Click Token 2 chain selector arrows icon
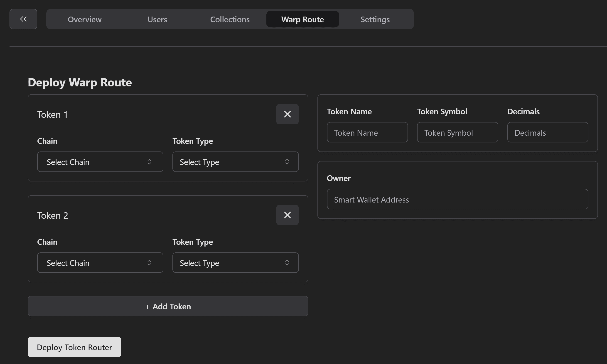 pos(149,263)
